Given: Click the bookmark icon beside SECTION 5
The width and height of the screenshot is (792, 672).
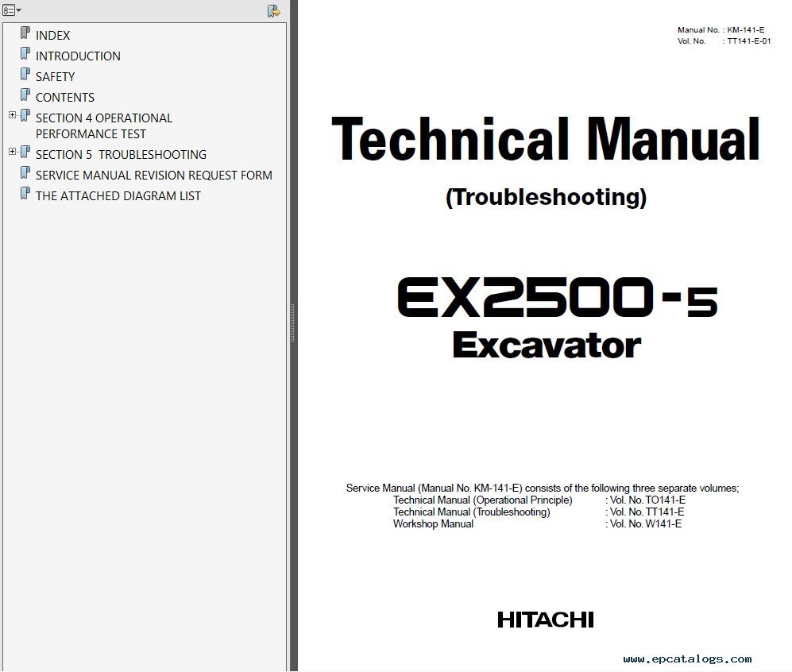Looking at the screenshot, I should [x=25, y=153].
